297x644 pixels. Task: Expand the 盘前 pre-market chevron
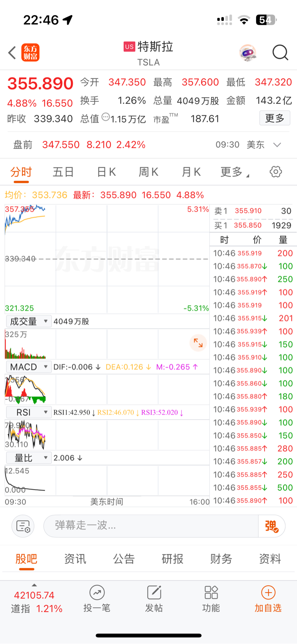(x=277, y=145)
